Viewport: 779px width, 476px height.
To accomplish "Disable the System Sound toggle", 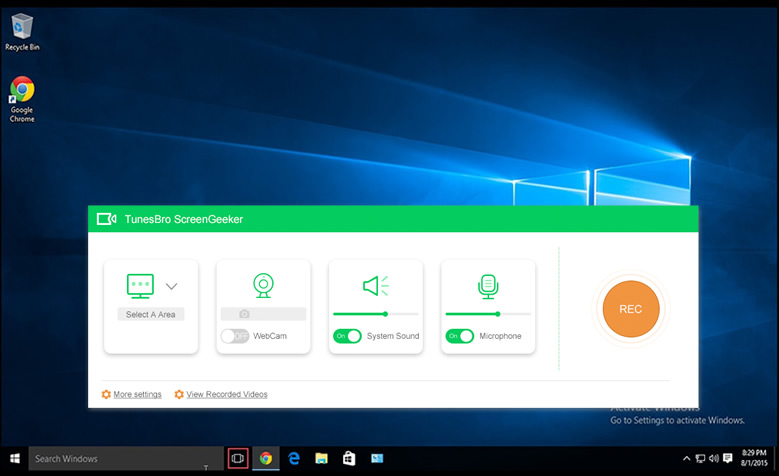I will 347,336.
